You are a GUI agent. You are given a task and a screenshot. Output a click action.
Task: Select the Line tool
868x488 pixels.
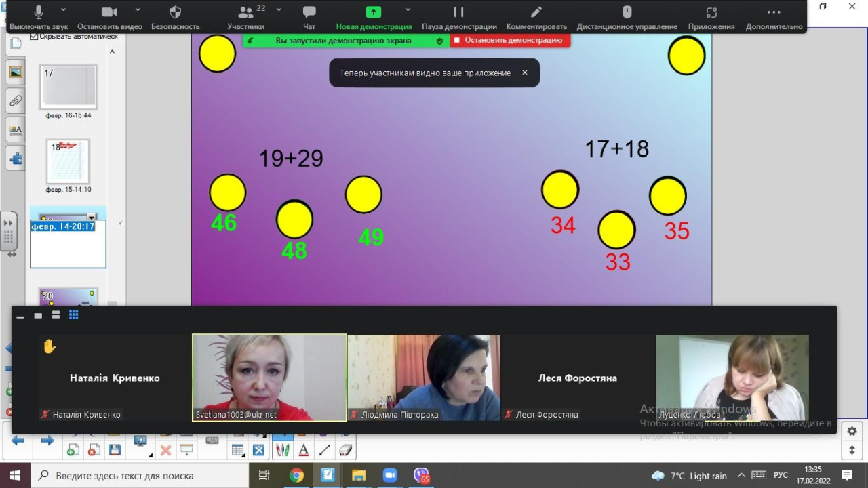[325, 449]
